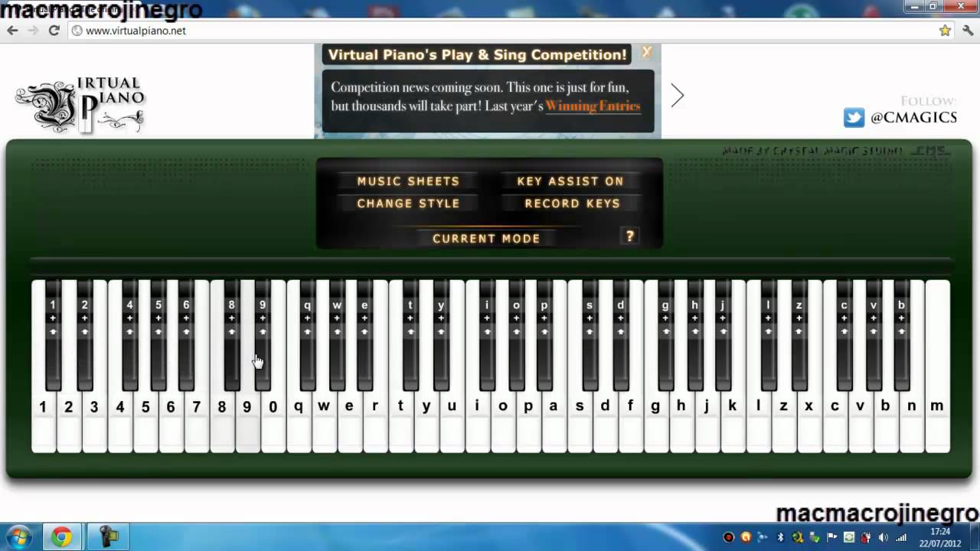Play the black piano key labeled 1
Image resolution: width=980 pixels, height=551 pixels.
click(x=53, y=335)
